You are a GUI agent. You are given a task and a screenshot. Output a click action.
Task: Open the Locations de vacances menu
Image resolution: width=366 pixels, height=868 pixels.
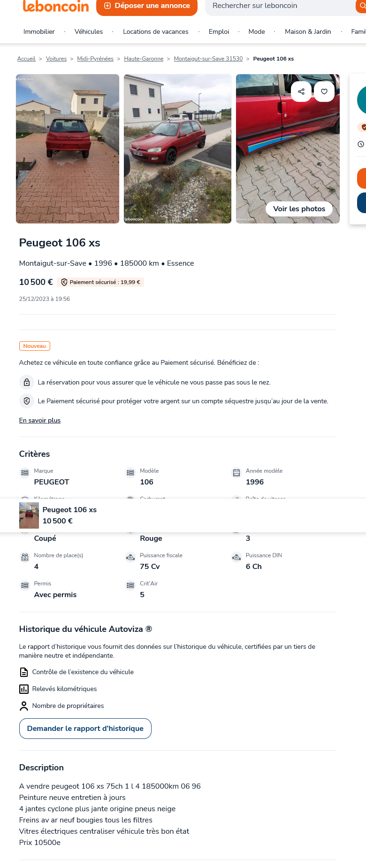pyautogui.click(x=156, y=31)
